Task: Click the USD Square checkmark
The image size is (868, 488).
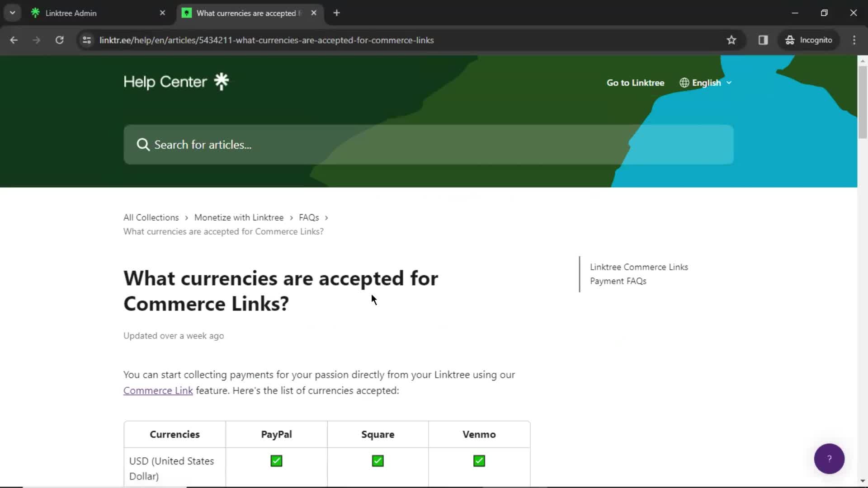Action: pyautogui.click(x=378, y=461)
